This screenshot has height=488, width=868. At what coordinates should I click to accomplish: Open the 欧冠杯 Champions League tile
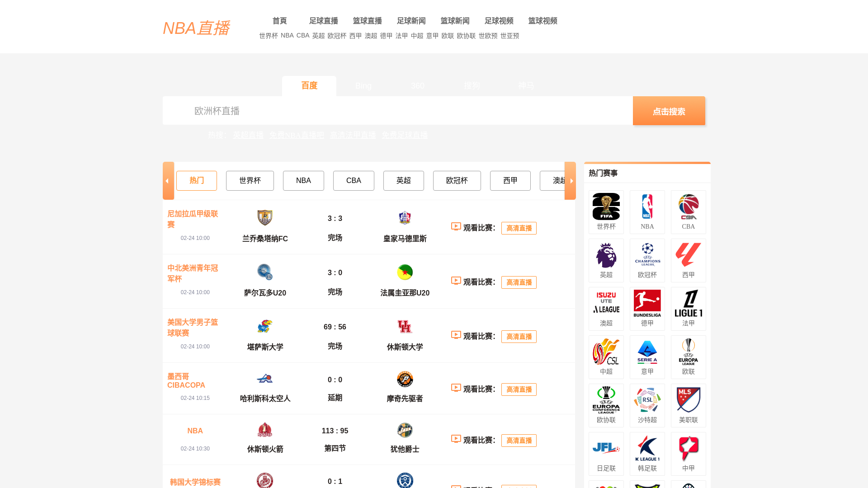tap(647, 260)
